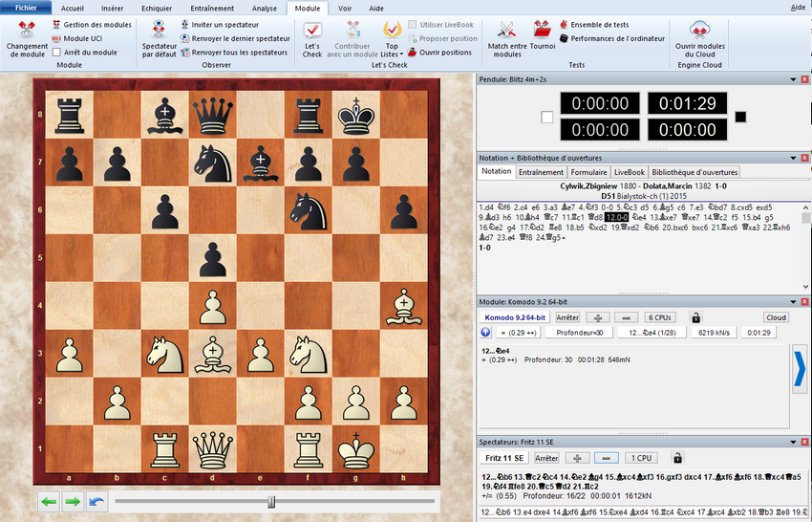Open the Let's Check tool

312,32
